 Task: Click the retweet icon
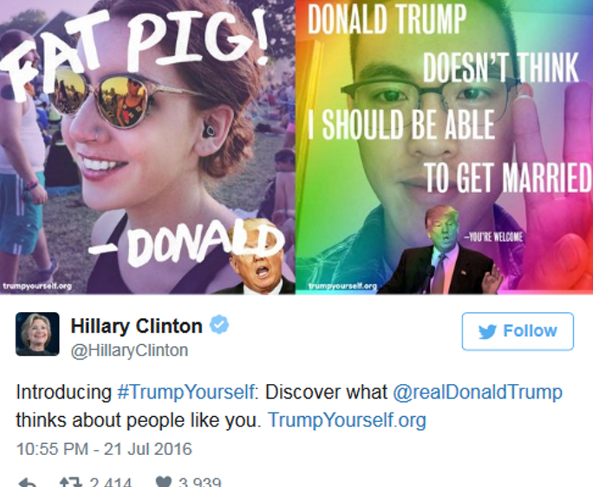(71, 482)
